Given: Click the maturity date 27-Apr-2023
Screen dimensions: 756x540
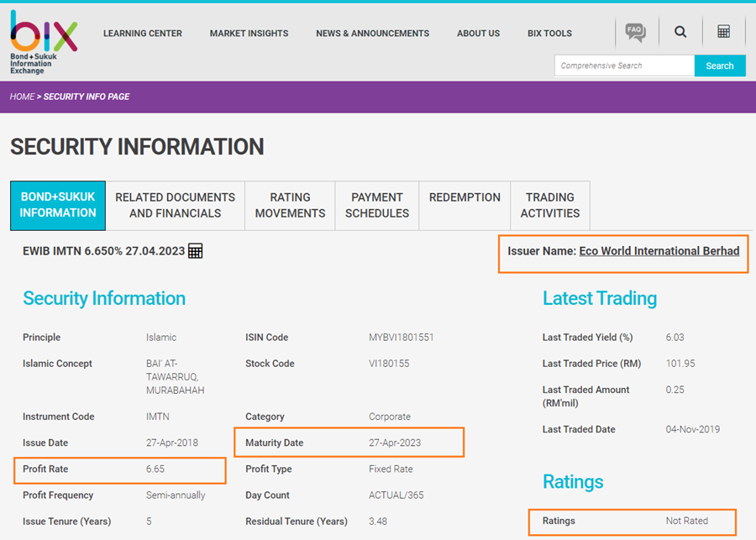Looking at the screenshot, I should coord(395,443).
